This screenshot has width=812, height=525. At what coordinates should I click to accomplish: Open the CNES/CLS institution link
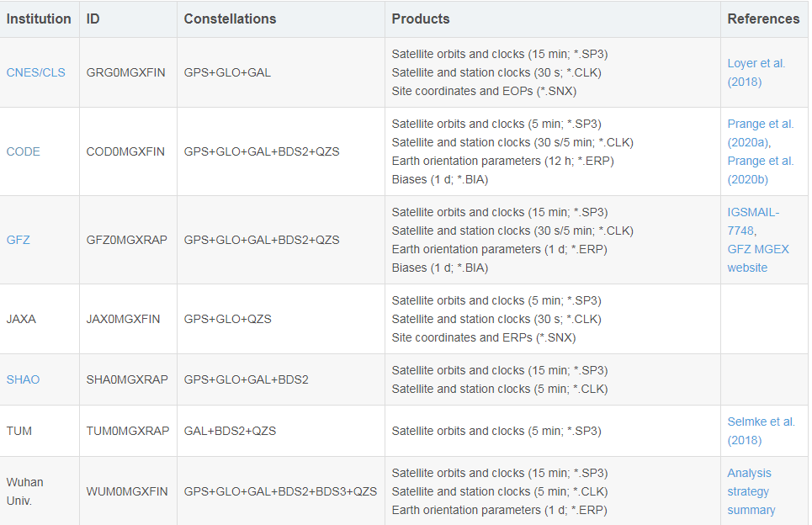(x=35, y=72)
